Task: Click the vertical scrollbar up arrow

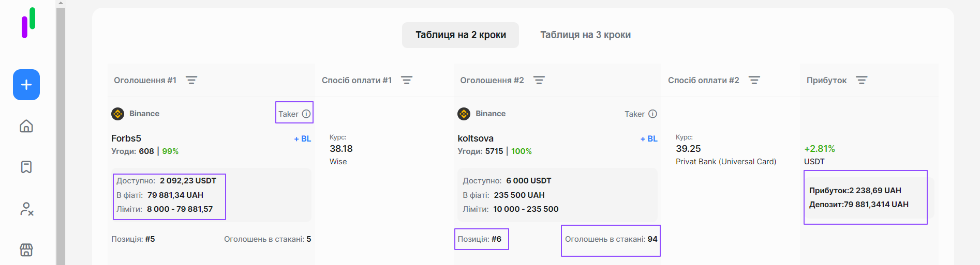Action: [x=61, y=3]
